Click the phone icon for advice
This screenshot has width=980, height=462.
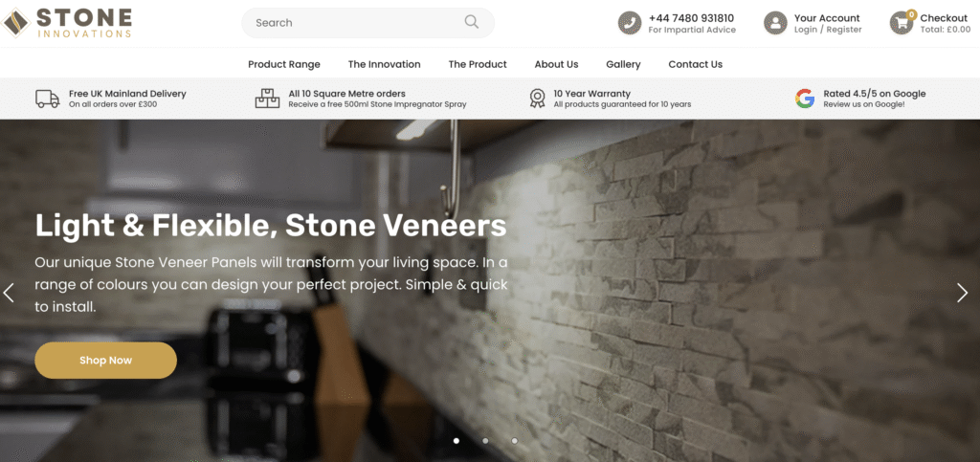[x=630, y=23]
